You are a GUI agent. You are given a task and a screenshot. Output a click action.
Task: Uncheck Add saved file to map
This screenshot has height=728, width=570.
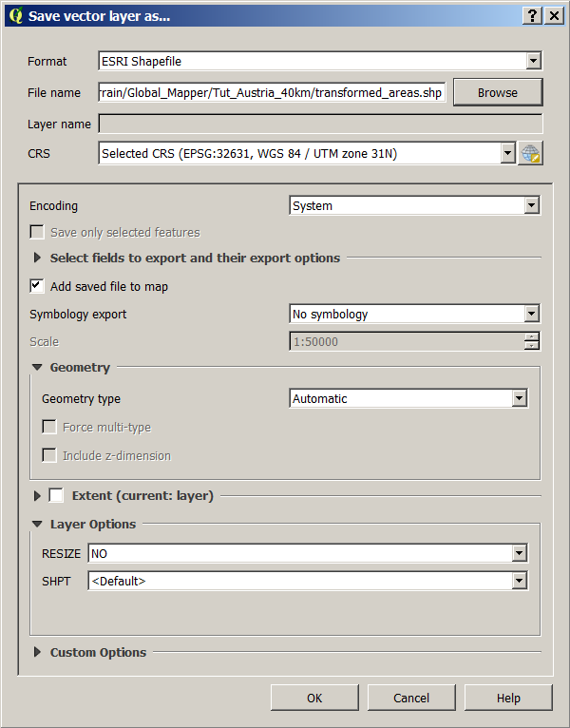coord(37,286)
